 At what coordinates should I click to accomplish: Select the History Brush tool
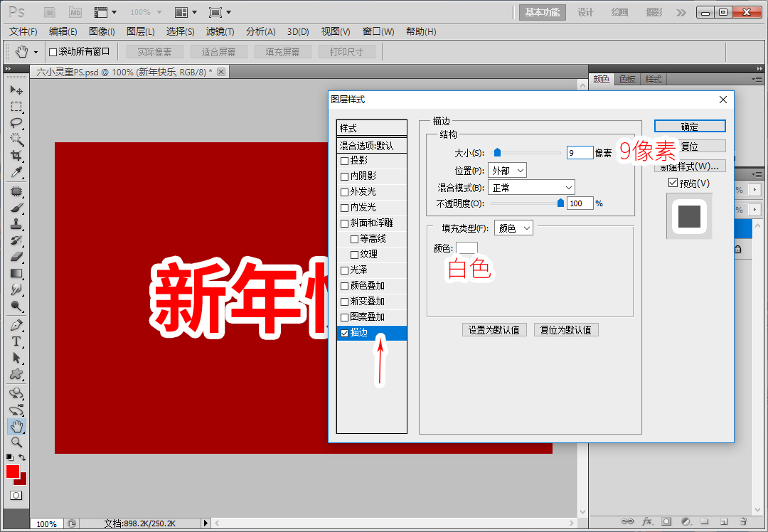coord(16,240)
